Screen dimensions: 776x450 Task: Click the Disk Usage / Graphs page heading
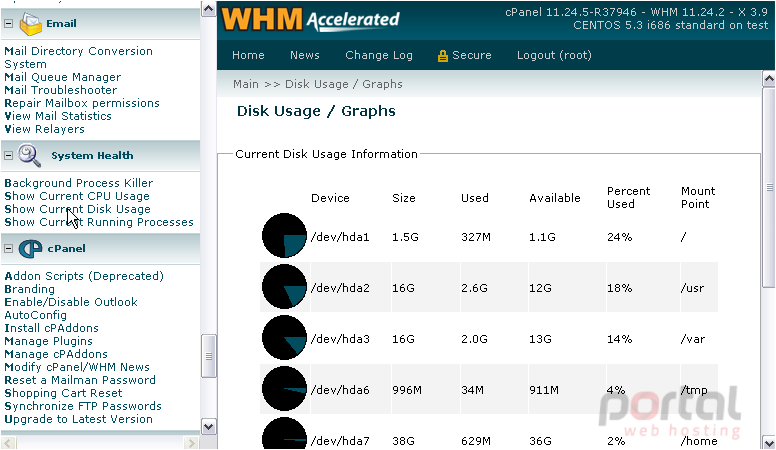[x=316, y=111]
